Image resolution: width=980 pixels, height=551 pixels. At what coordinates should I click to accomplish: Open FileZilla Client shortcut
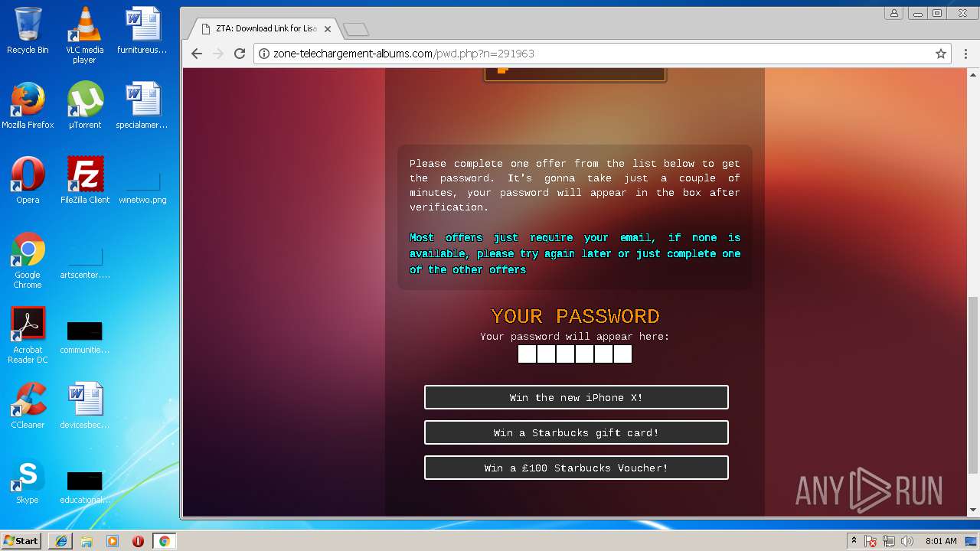(x=84, y=181)
